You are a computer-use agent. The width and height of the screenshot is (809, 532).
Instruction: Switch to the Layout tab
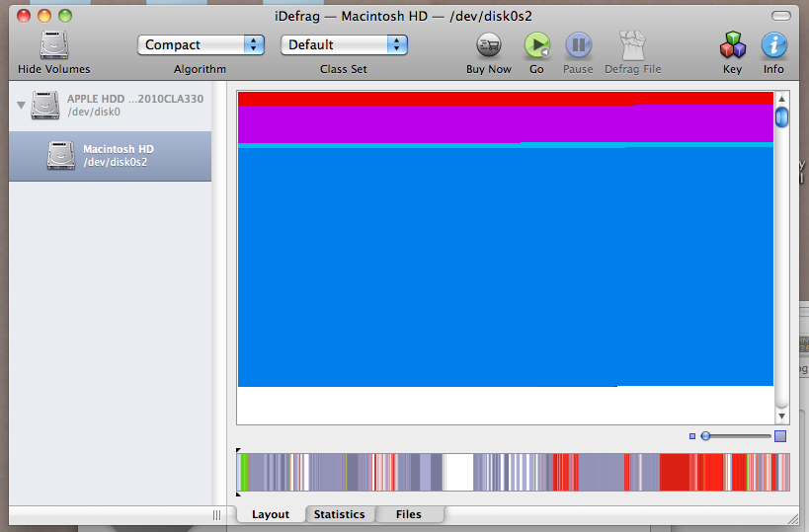[271, 514]
